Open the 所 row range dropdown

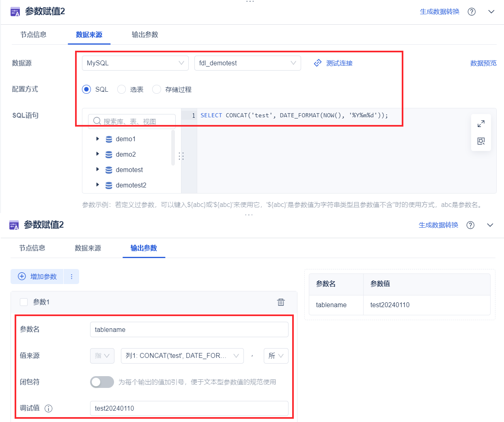click(x=276, y=355)
